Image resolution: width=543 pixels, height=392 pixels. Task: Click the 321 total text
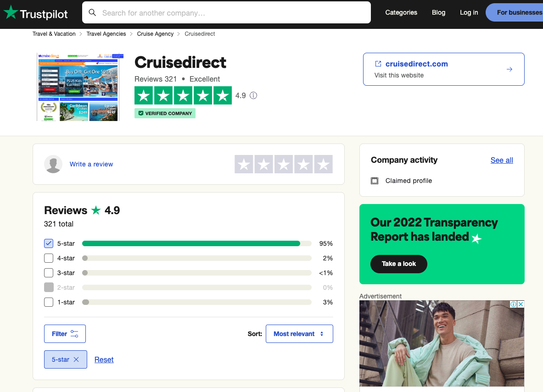point(59,224)
